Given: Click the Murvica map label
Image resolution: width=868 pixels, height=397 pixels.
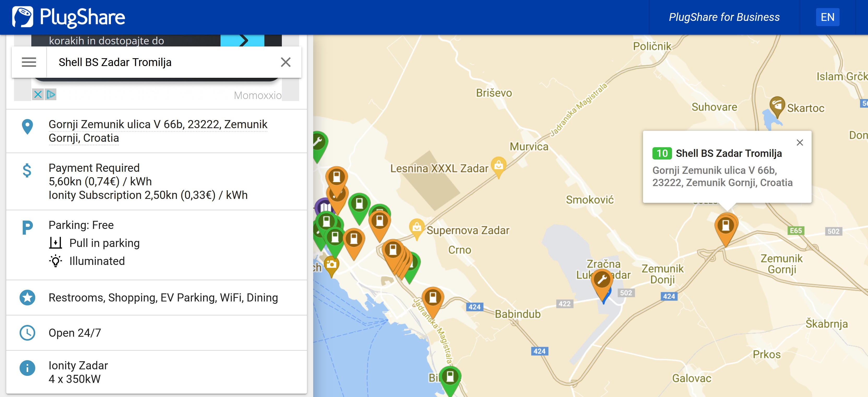Looking at the screenshot, I should (529, 147).
